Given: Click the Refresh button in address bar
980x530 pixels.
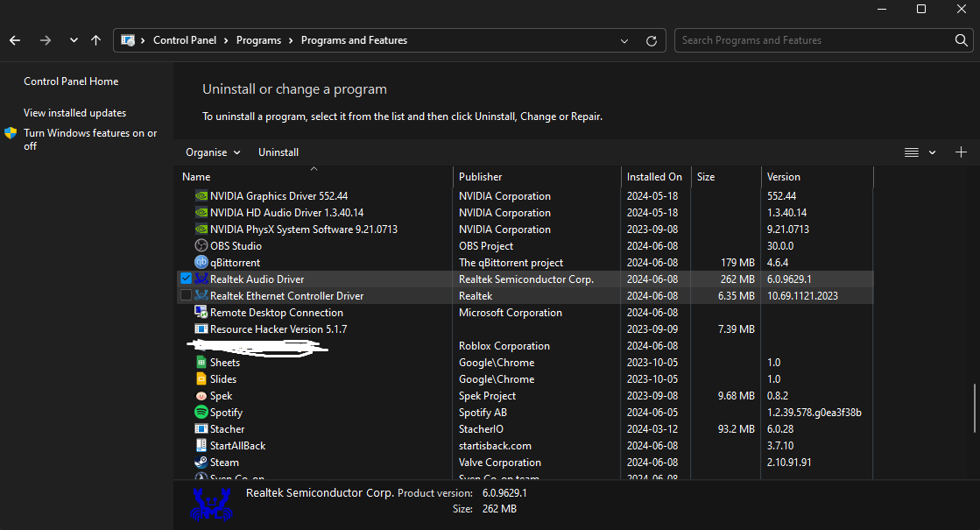Looking at the screenshot, I should point(651,40).
